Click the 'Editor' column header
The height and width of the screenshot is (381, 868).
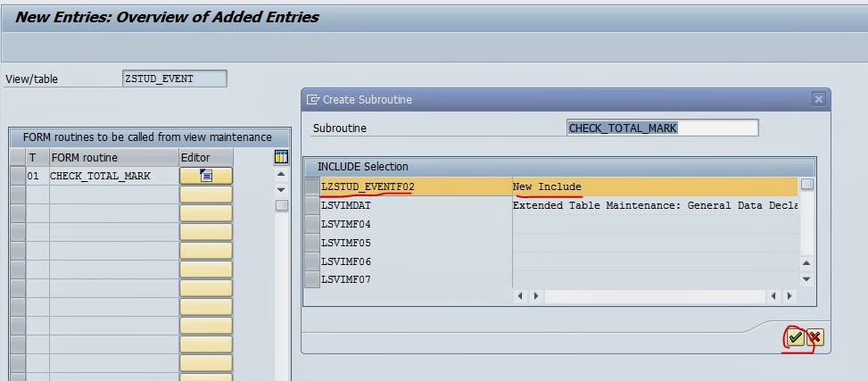[x=206, y=158]
